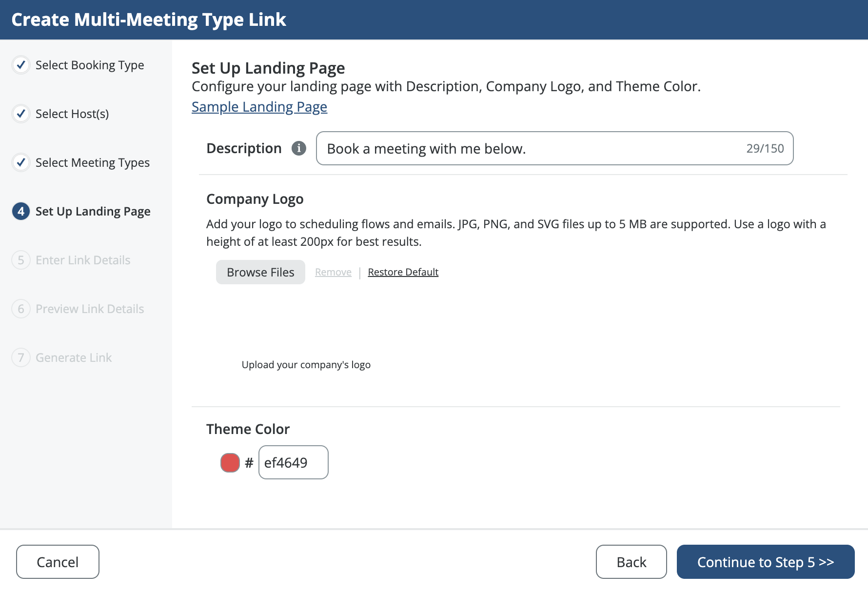The image size is (868, 592).
Task: Click the Back button
Action: tap(631, 562)
